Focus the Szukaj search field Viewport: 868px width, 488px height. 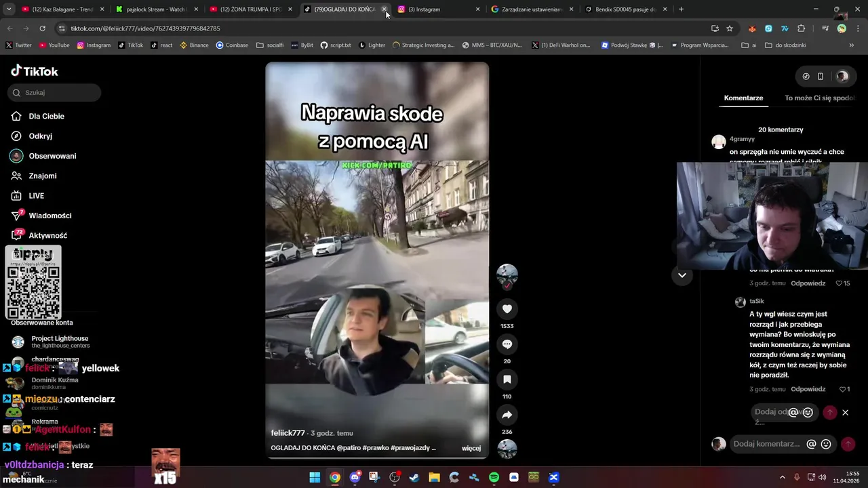(54, 92)
